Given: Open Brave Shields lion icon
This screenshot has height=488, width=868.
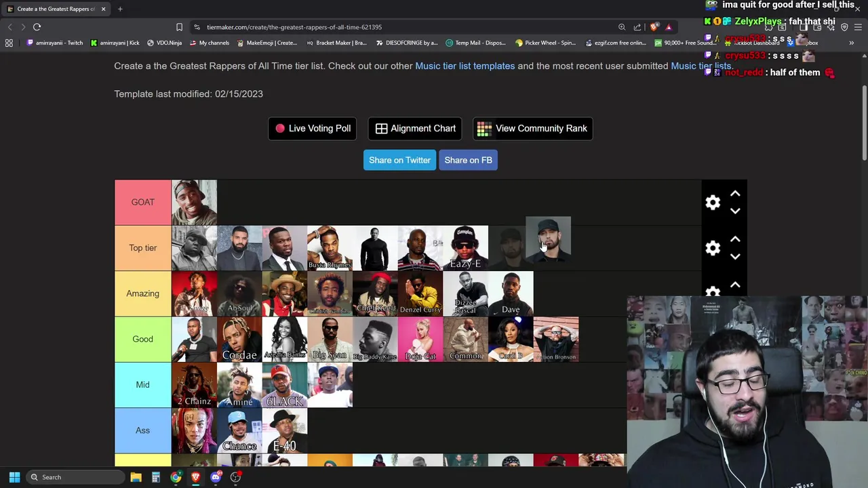Looking at the screenshot, I should (654, 27).
